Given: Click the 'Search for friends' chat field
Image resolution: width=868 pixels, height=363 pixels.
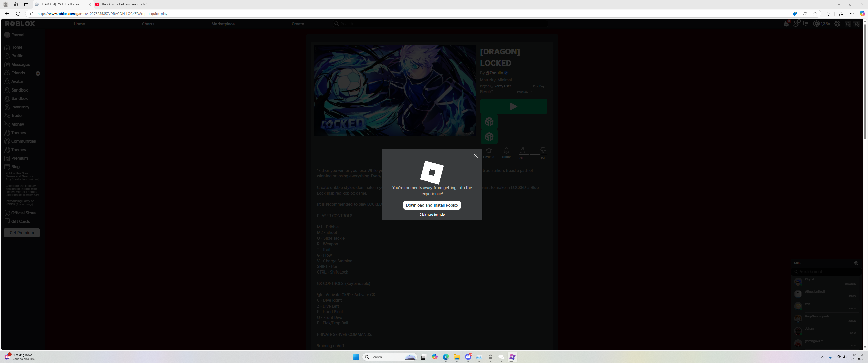Looking at the screenshot, I should (x=826, y=272).
